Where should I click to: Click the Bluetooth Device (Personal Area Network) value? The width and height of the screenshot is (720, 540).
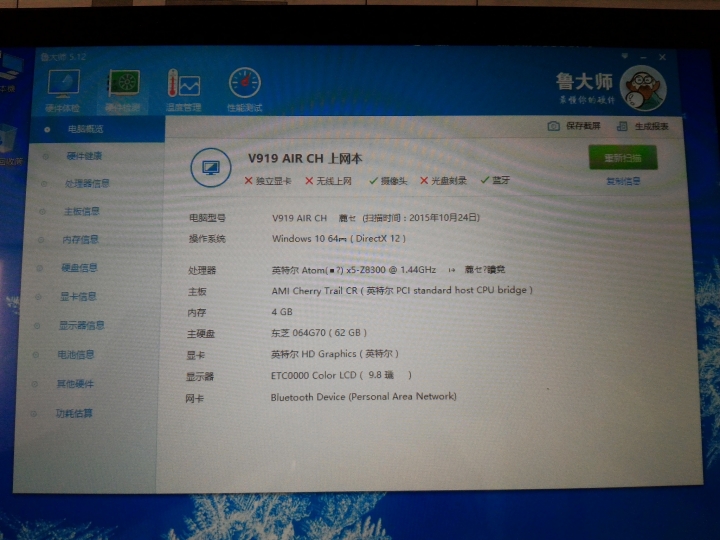(x=363, y=397)
